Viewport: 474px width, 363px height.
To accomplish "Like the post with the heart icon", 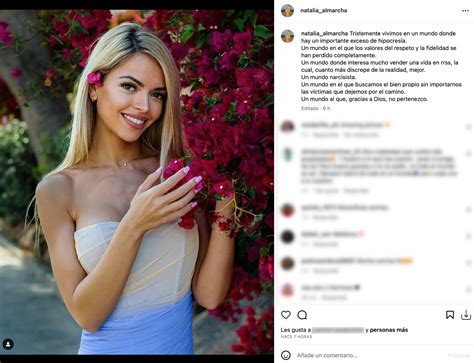I will click(286, 315).
